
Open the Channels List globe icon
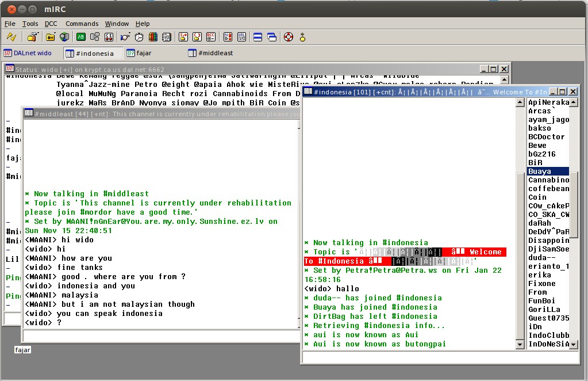click(x=64, y=37)
